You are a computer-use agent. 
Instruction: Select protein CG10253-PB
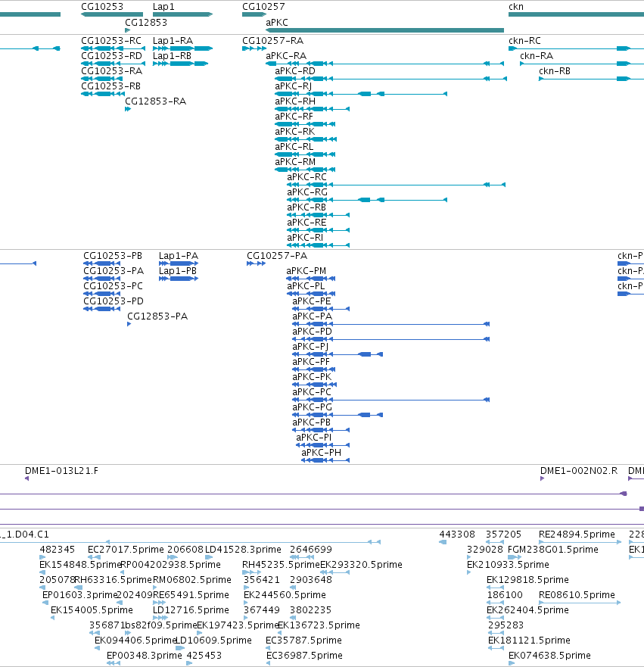pyautogui.click(x=103, y=263)
